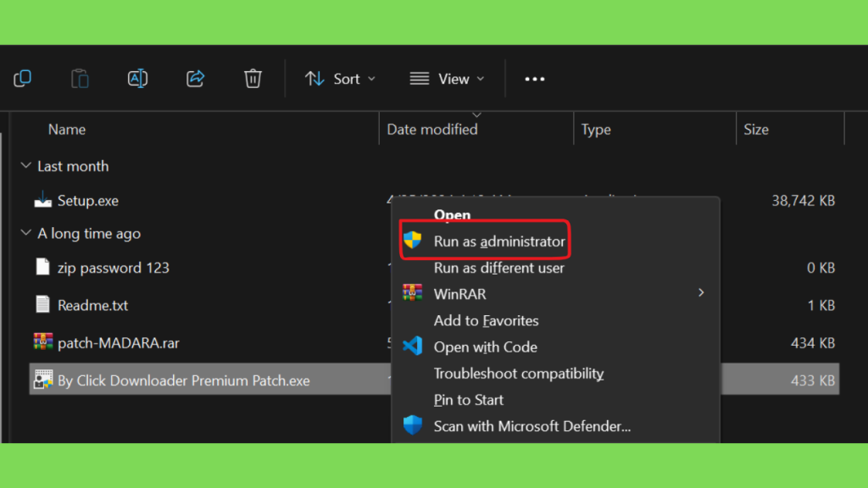Click the By Click Downloader Patch exe icon
Image resolution: width=868 pixels, height=488 pixels.
coord(42,380)
